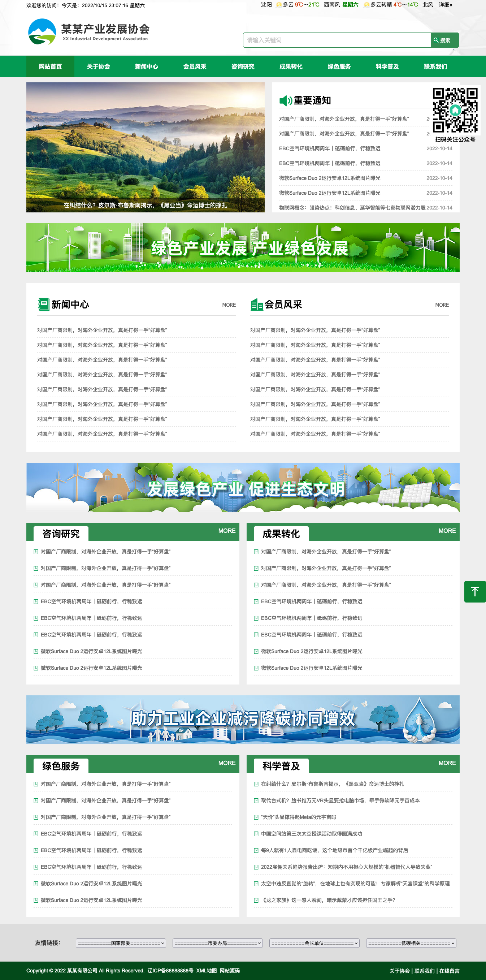Image resolution: width=486 pixels, height=980 pixels.
Task: Open the 取代台式机 article in 科学普及
Action: (x=340, y=800)
